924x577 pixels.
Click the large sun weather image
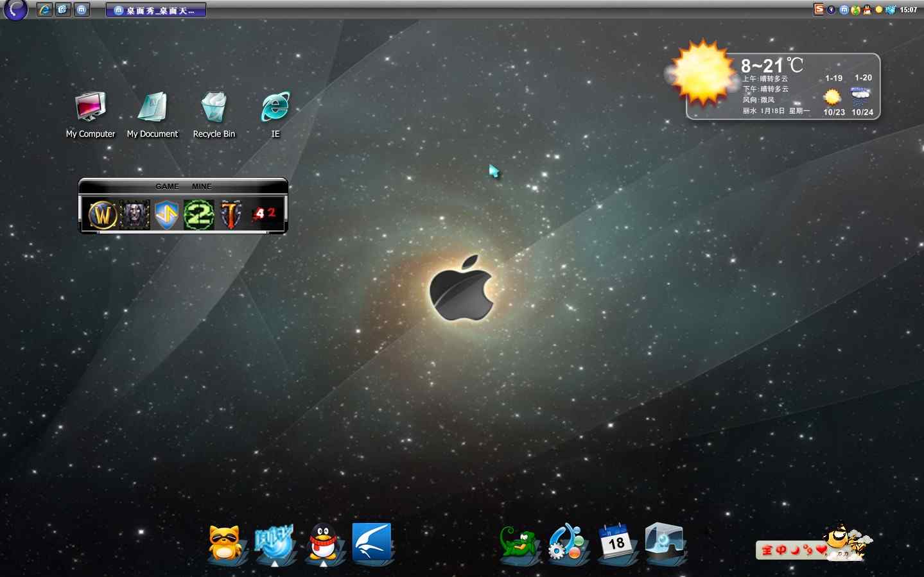click(702, 73)
